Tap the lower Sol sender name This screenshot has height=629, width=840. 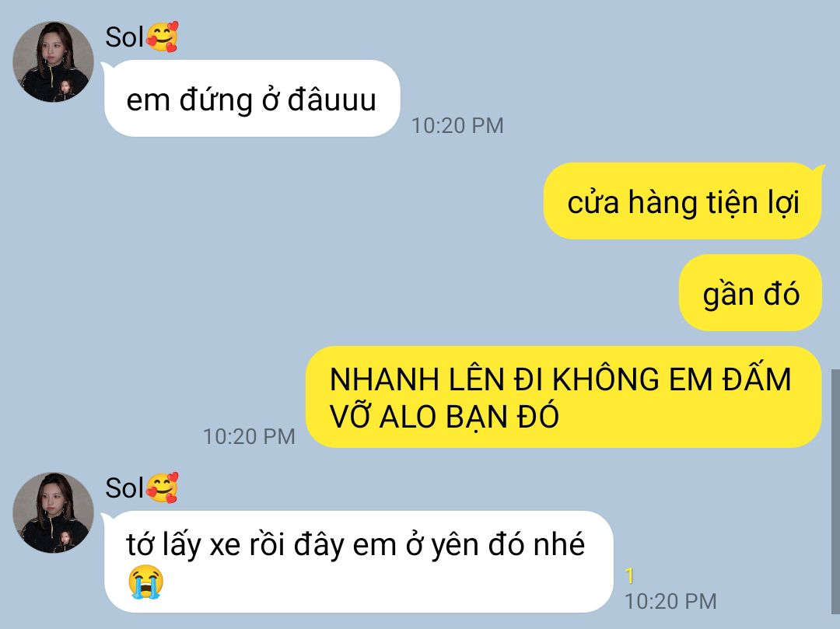point(124,488)
